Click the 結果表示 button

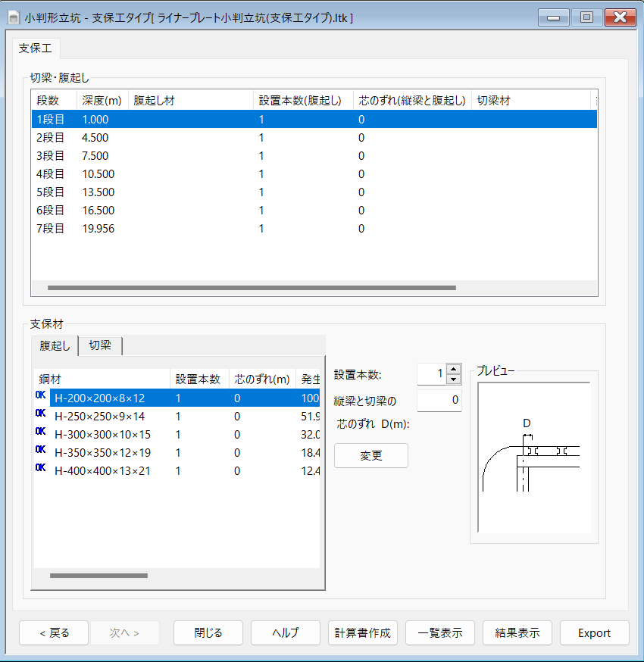tap(517, 633)
